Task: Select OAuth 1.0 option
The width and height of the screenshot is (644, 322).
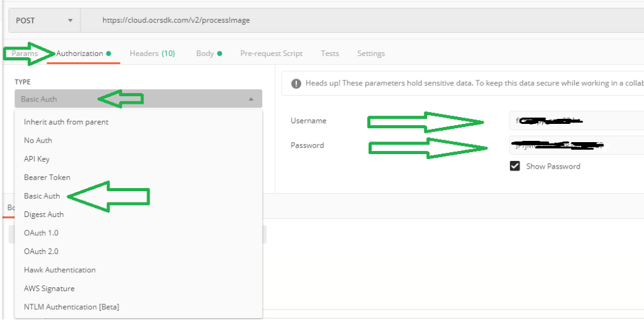Action: 138,233
